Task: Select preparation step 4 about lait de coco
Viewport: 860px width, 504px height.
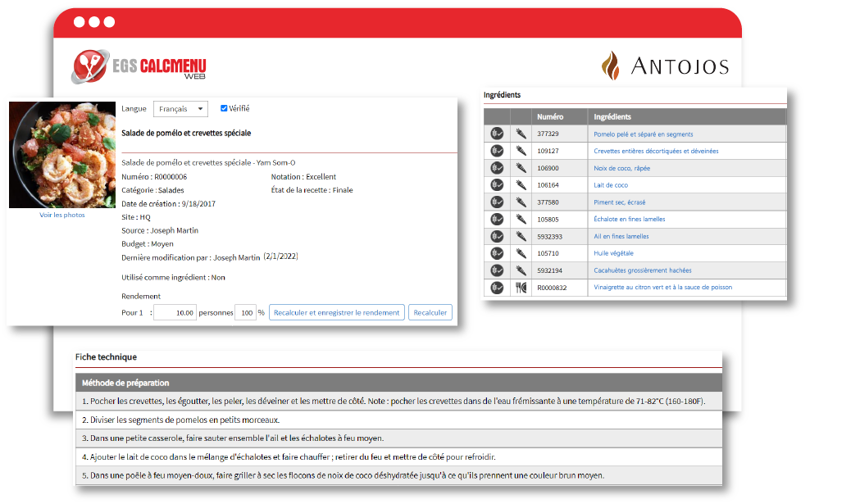Action: click(398, 457)
